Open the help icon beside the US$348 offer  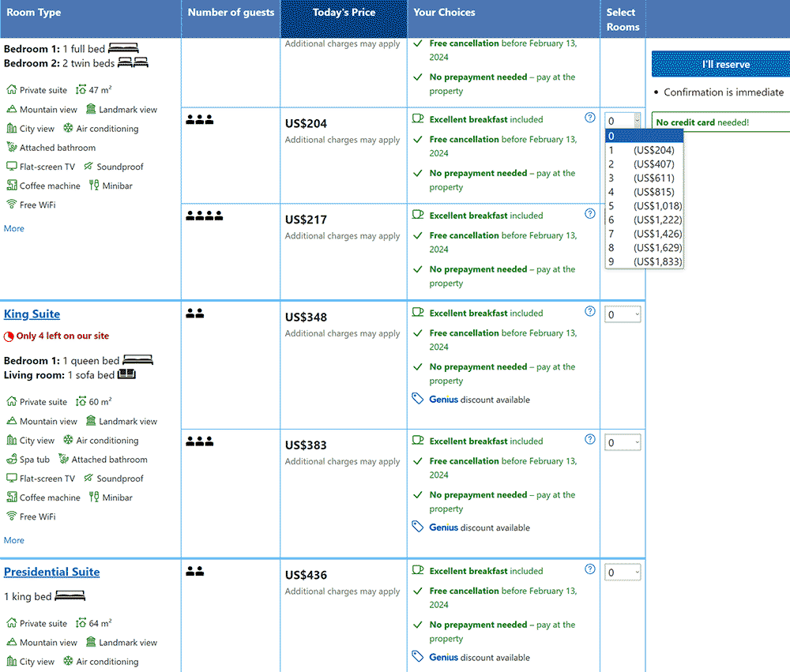589,311
